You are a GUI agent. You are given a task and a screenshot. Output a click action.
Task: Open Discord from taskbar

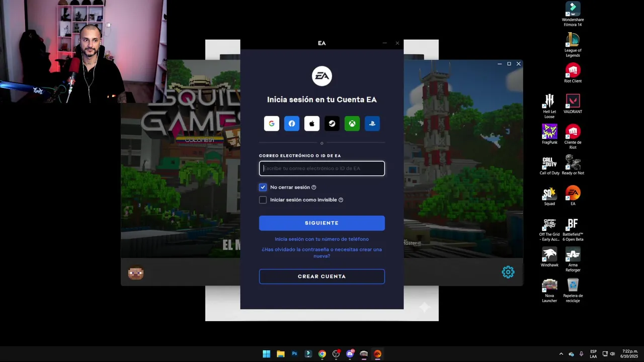click(350, 354)
